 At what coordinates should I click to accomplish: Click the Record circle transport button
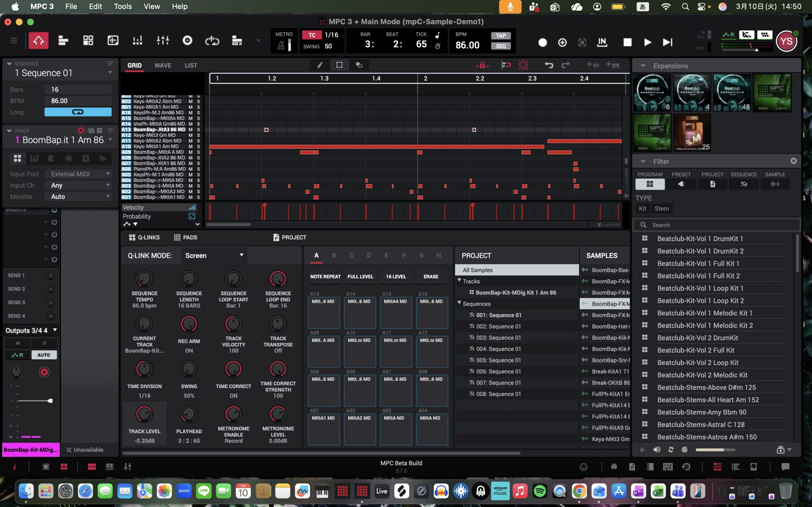click(543, 42)
